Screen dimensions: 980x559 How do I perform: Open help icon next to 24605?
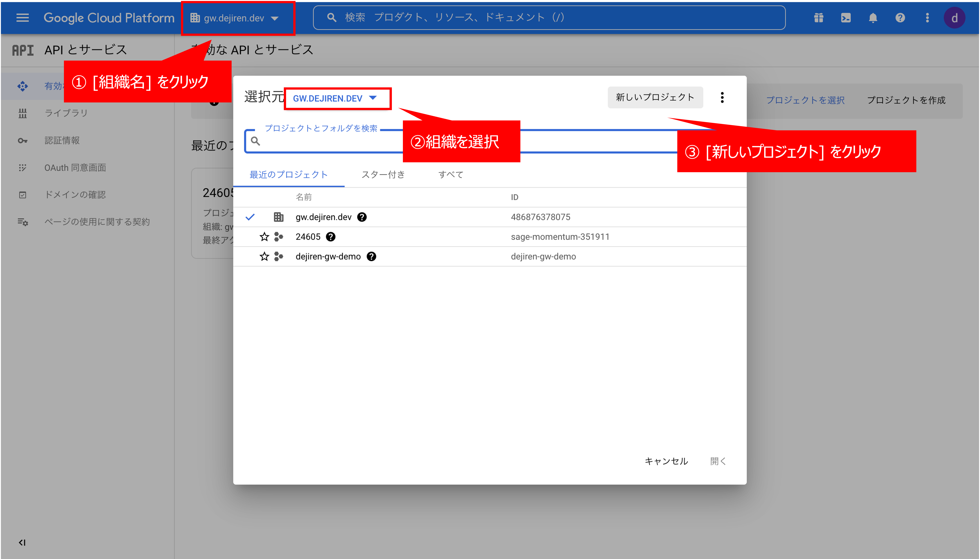331,237
